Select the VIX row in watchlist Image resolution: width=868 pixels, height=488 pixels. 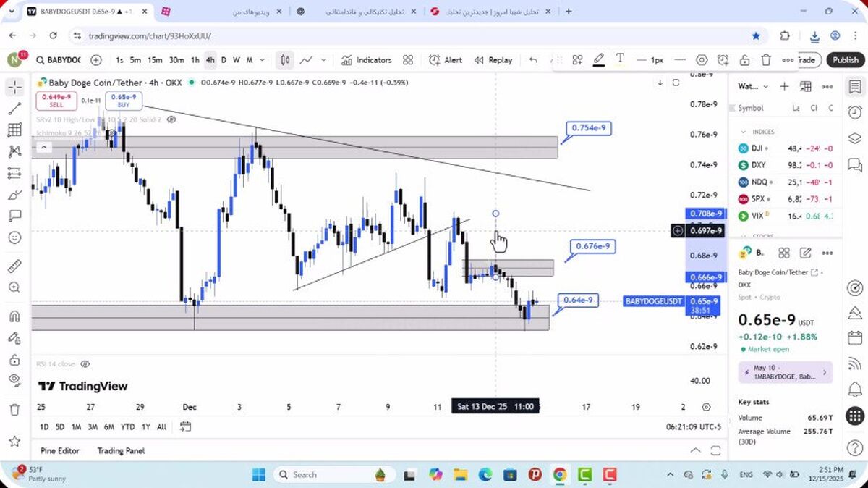(786, 216)
